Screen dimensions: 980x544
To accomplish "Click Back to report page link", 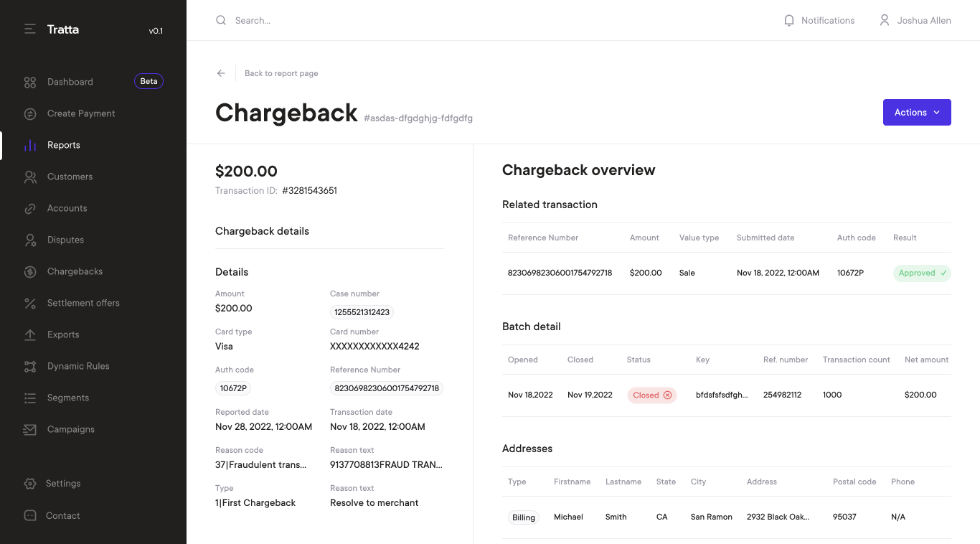I will point(281,73).
